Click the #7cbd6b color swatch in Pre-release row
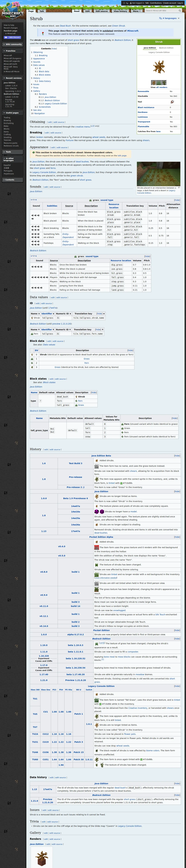 click(x=122, y=483)
